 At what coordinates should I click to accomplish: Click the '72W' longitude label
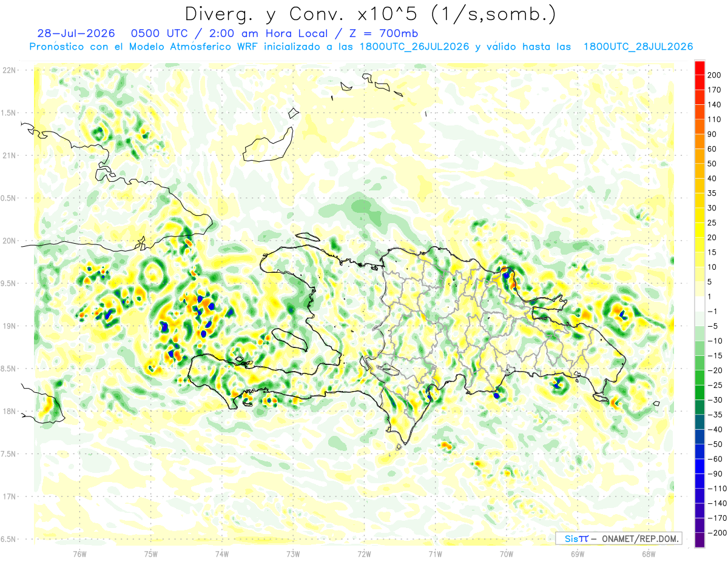(364, 554)
